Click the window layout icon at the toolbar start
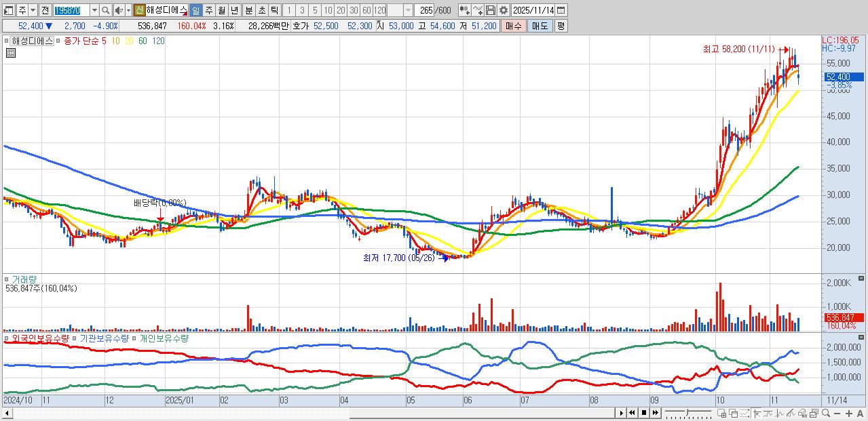Screen dimensions: 868x421 (x=9, y=10)
